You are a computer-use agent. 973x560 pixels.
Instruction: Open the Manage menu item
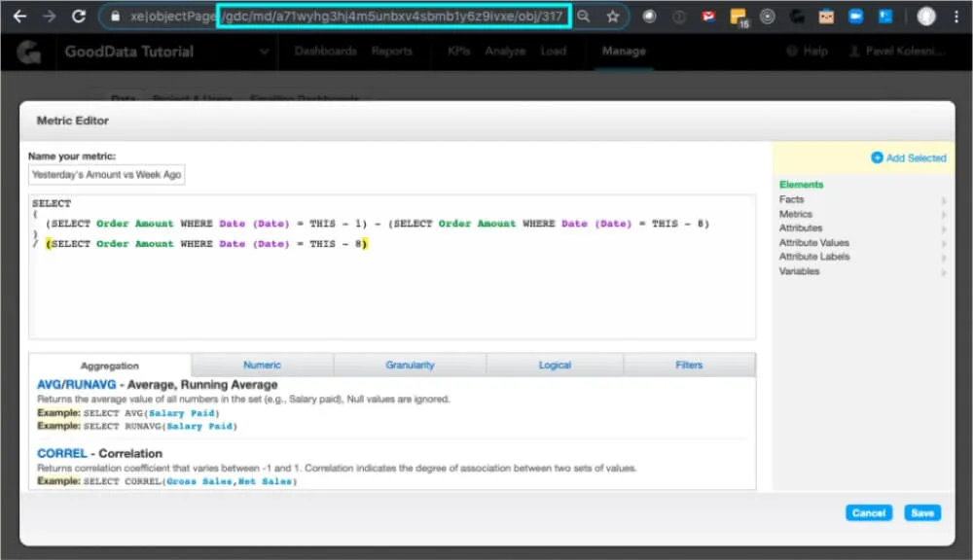pos(623,52)
